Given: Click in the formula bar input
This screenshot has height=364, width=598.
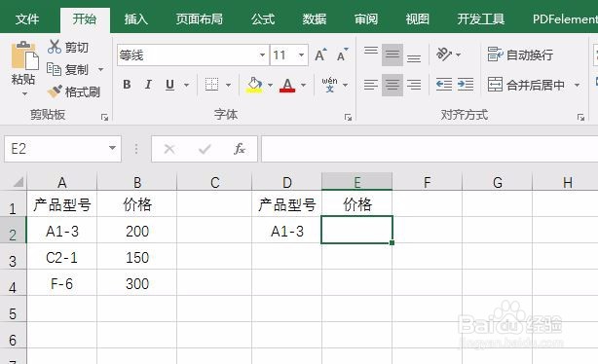Looking at the screenshot, I should click(x=430, y=149).
